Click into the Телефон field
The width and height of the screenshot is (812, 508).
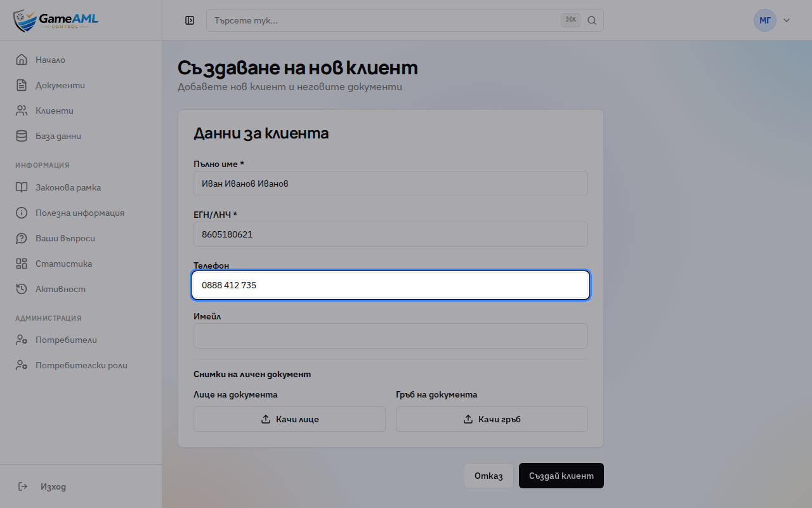point(391,285)
